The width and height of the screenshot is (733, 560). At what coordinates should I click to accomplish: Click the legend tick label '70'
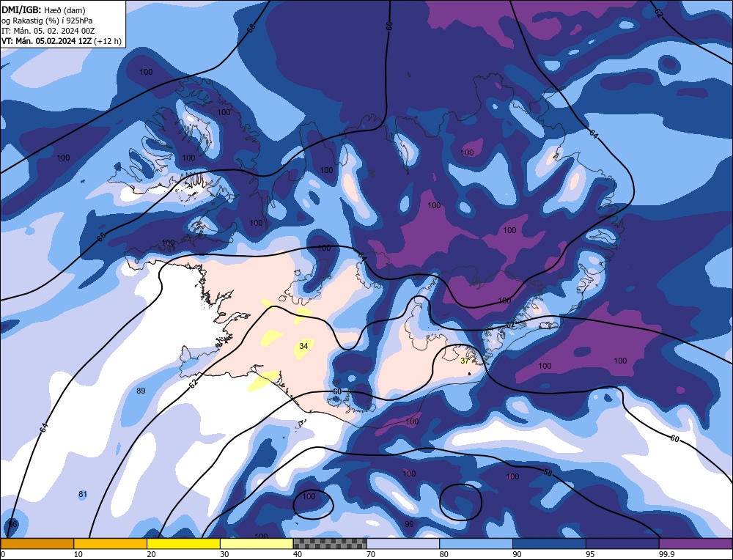point(371,554)
